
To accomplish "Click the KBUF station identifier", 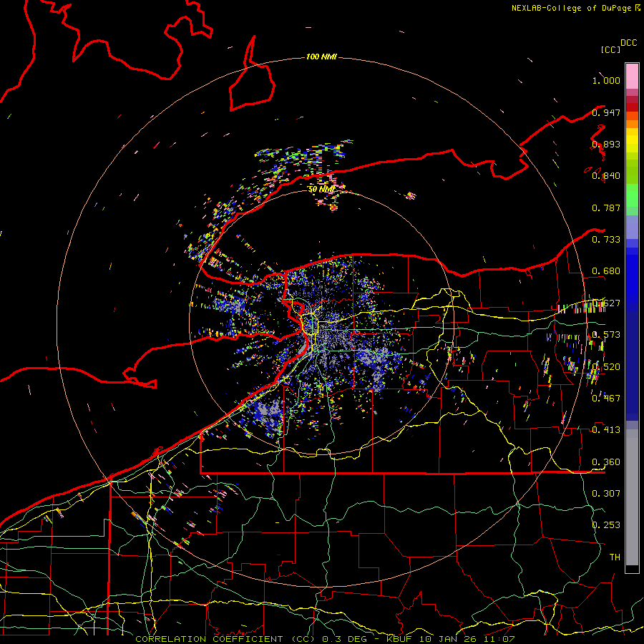I will (399, 639).
